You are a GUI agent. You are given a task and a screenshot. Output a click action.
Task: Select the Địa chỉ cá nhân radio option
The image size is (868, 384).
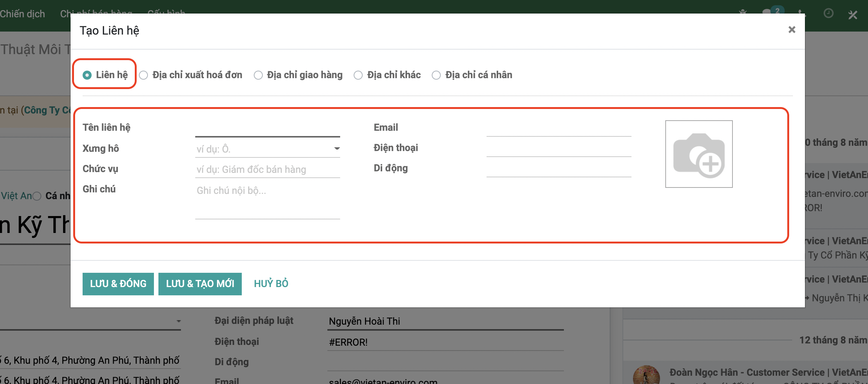pyautogui.click(x=436, y=75)
